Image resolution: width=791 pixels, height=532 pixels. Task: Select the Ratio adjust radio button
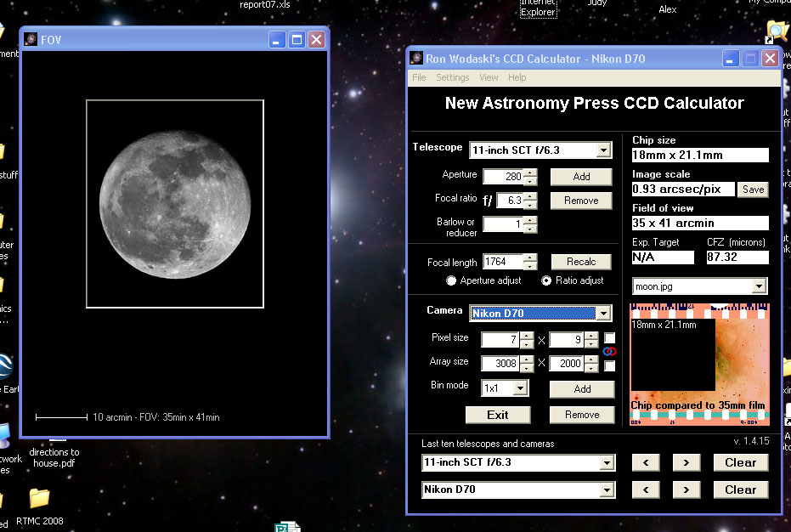(545, 280)
